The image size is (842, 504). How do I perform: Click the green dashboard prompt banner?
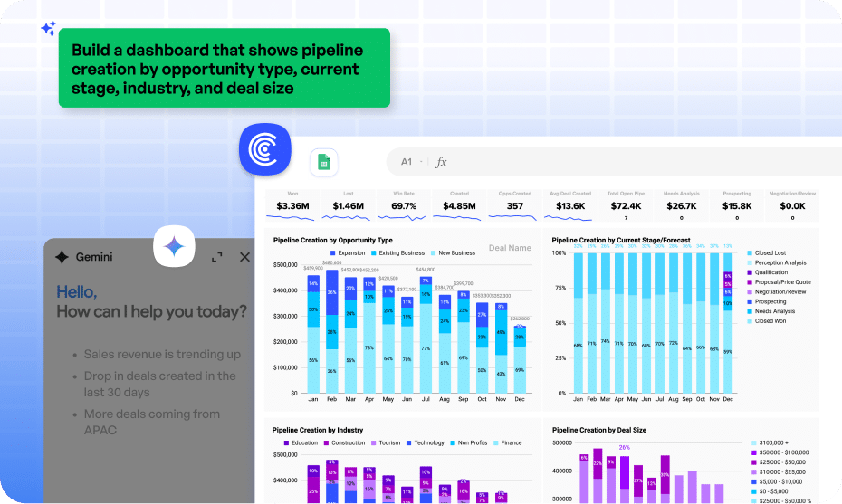[x=224, y=69]
